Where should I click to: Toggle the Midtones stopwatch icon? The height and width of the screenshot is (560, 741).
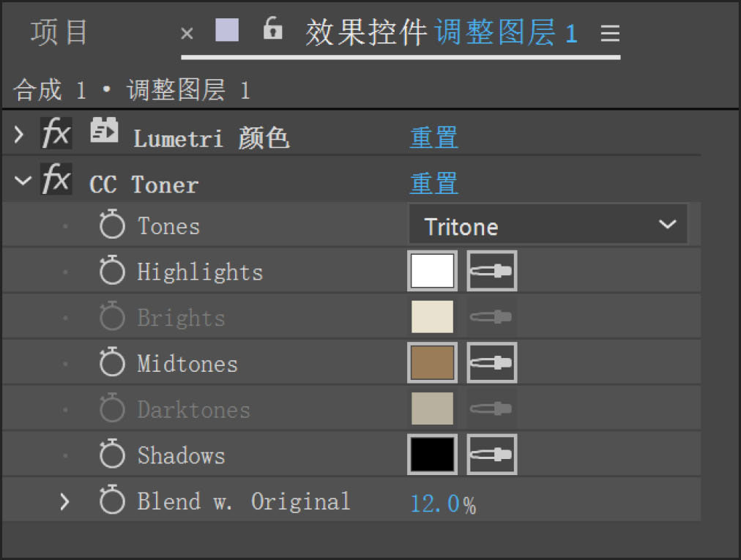click(112, 363)
